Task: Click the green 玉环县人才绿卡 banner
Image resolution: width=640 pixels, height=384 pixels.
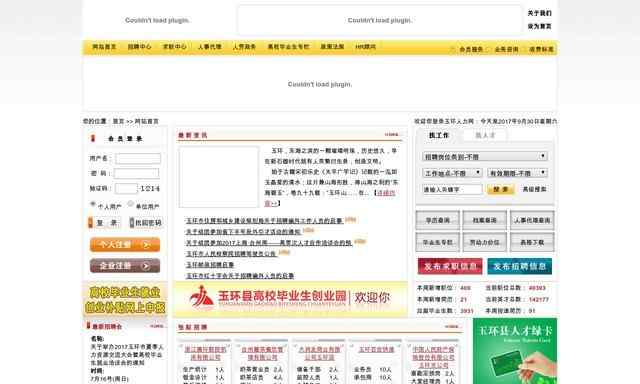Action: (515, 351)
